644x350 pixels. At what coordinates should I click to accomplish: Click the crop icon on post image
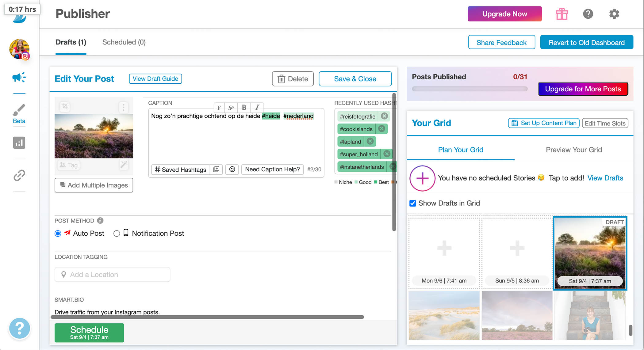click(x=65, y=107)
